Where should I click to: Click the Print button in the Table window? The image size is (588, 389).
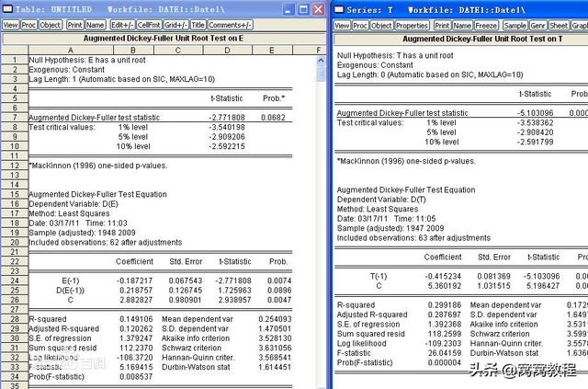pyautogui.click(x=73, y=25)
